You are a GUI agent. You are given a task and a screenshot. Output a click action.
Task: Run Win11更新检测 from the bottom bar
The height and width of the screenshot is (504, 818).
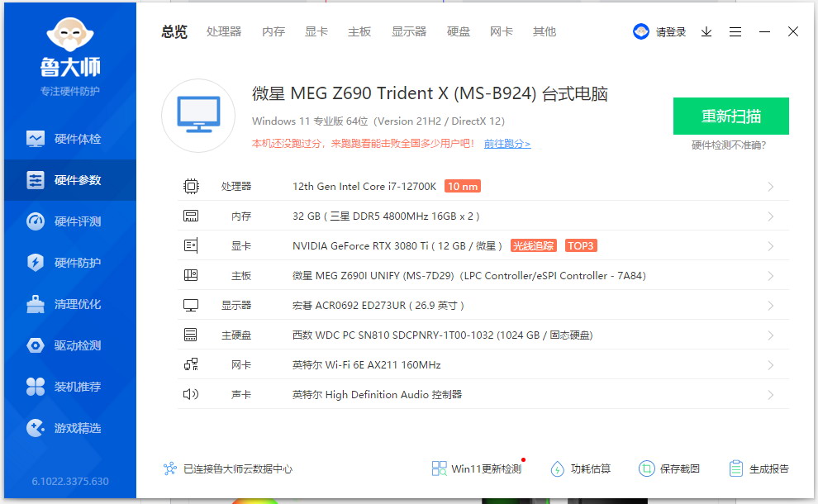pos(477,468)
